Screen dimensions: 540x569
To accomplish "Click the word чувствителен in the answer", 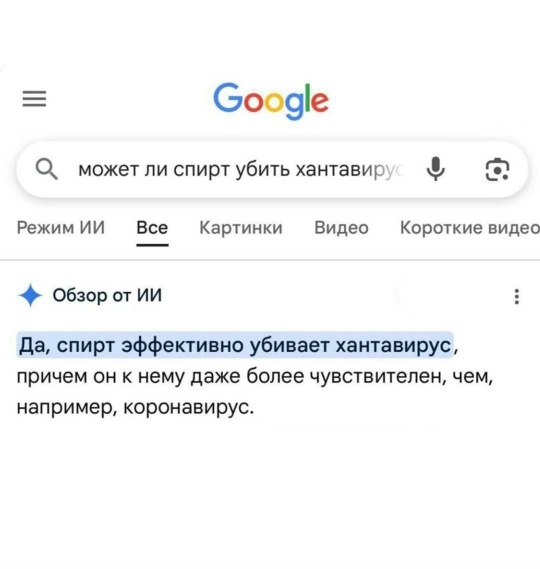I will (377, 376).
